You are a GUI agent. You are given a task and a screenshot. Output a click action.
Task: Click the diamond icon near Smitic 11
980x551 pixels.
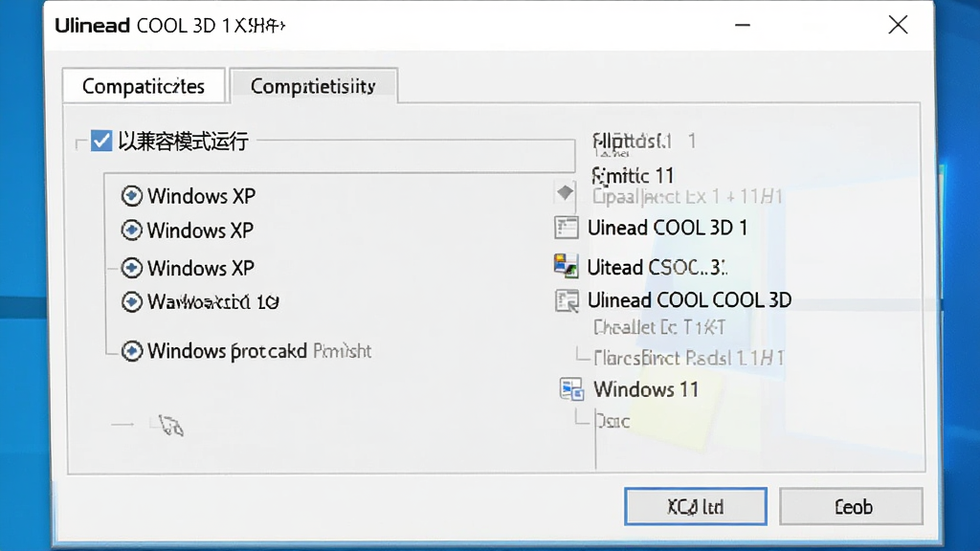(x=565, y=192)
